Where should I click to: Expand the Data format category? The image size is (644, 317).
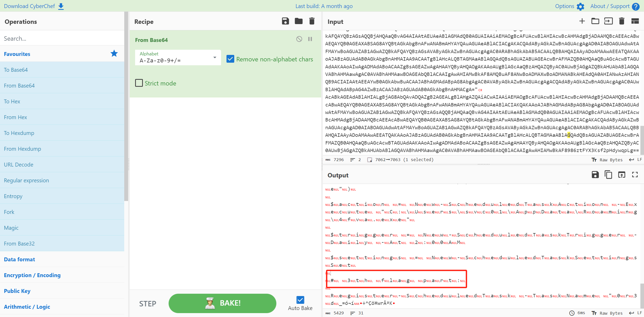pos(19,259)
